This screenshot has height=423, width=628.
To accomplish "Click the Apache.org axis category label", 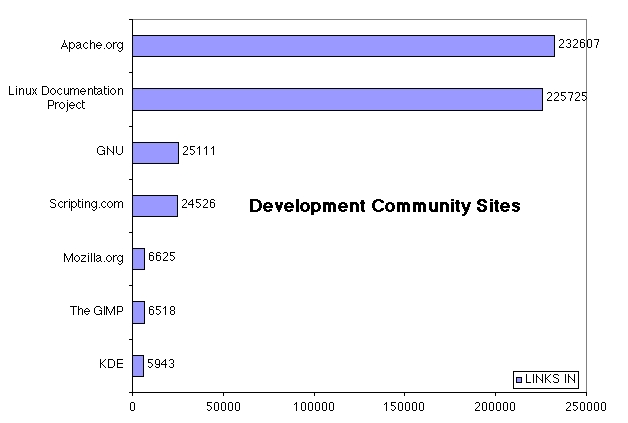I will (93, 46).
